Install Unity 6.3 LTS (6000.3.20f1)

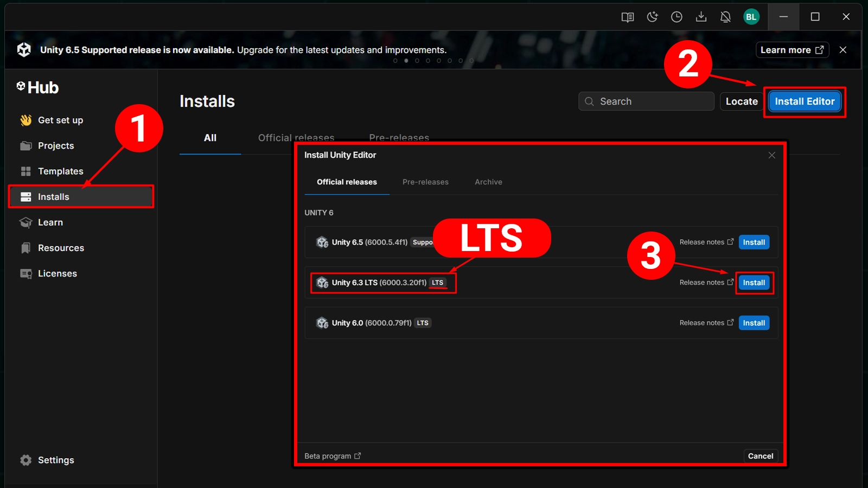pos(754,282)
